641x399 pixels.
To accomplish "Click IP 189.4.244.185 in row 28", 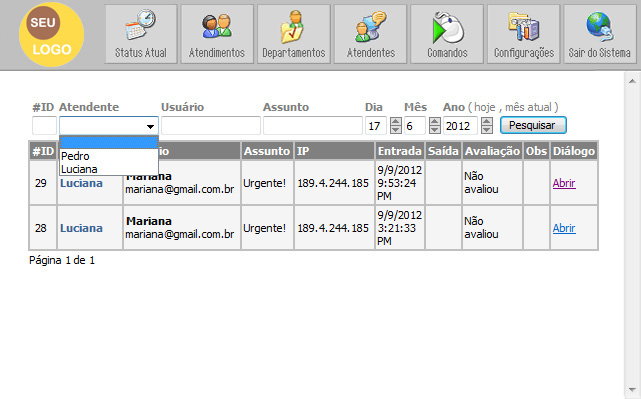I will 333,228.
